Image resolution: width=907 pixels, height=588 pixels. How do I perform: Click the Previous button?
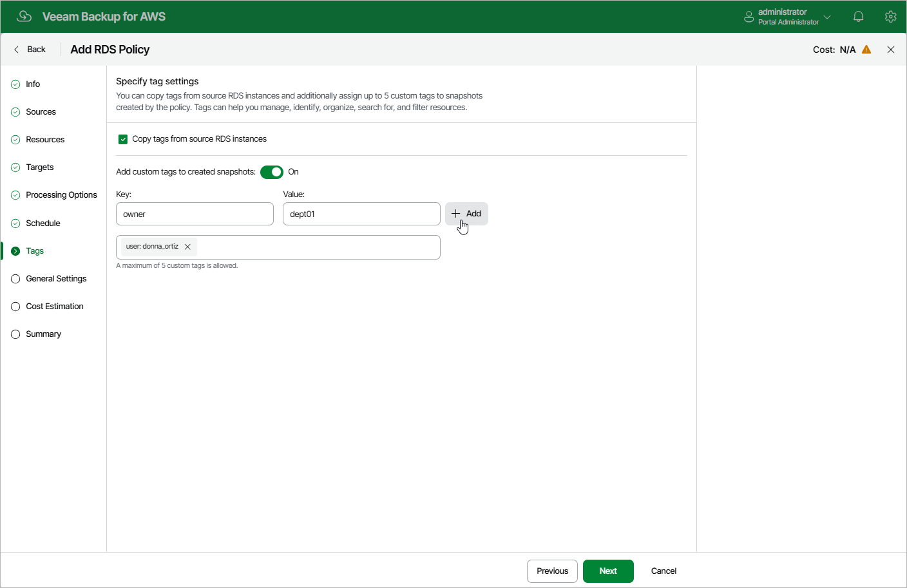pos(552,571)
